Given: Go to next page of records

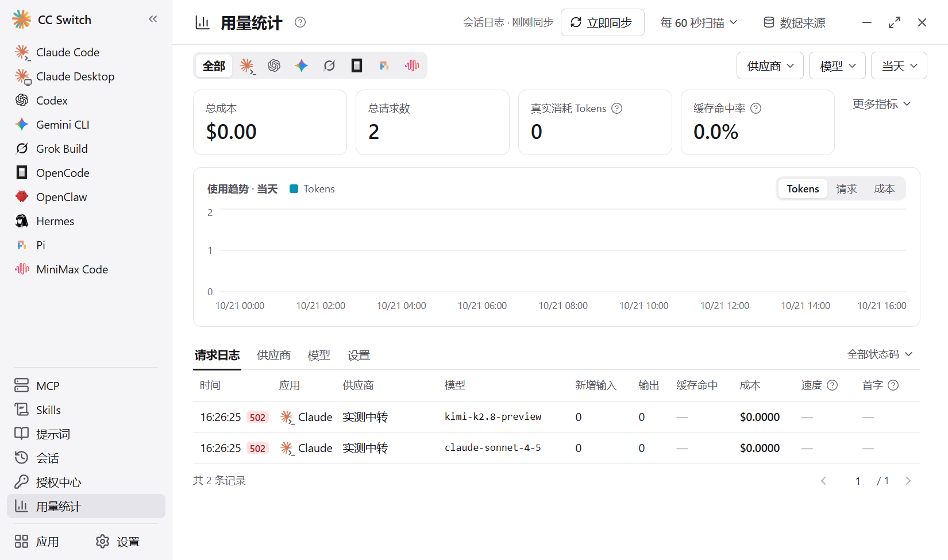Looking at the screenshot, I should point(908,481).
